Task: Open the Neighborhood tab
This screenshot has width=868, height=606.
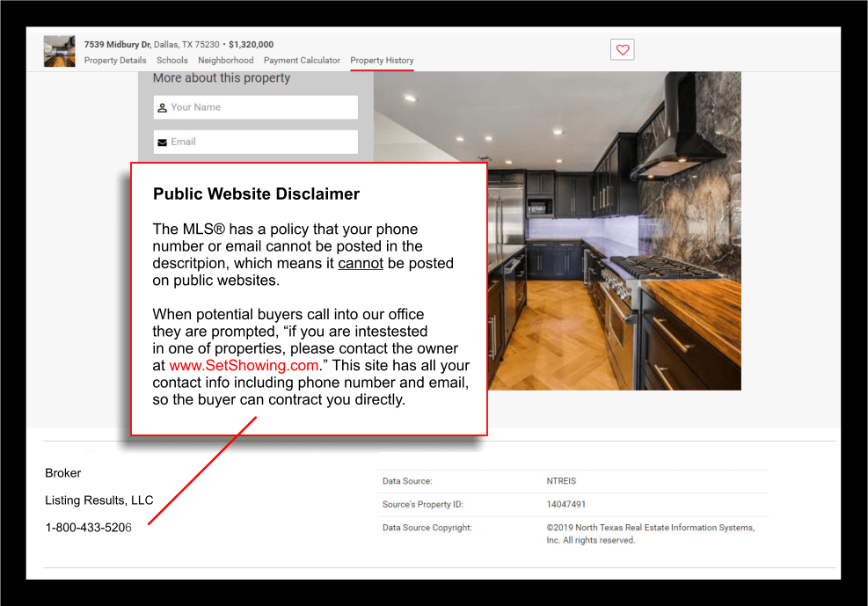Action: point(226,60)
